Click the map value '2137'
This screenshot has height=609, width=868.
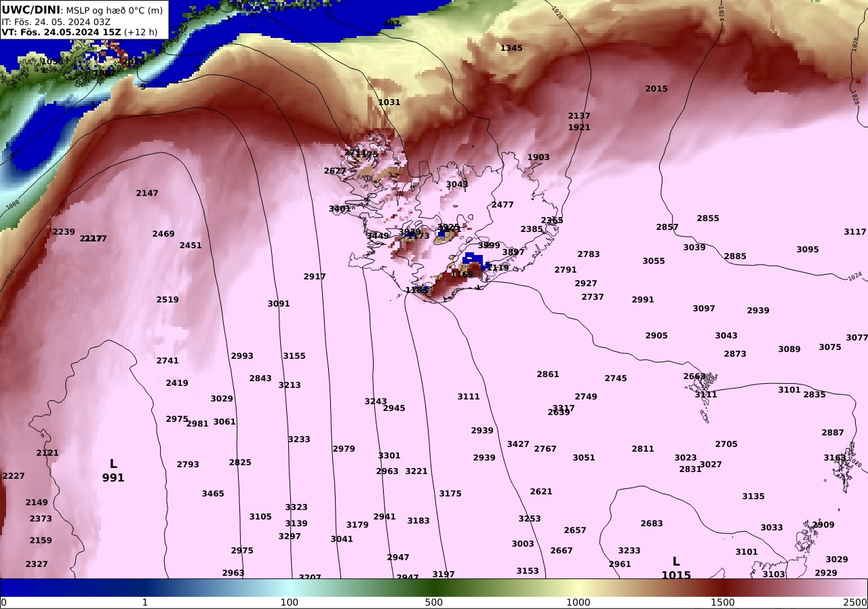click(579, 116)
